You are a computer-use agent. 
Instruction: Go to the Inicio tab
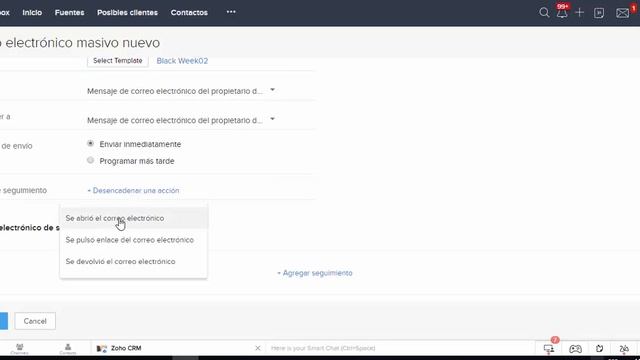pos(32,13)
